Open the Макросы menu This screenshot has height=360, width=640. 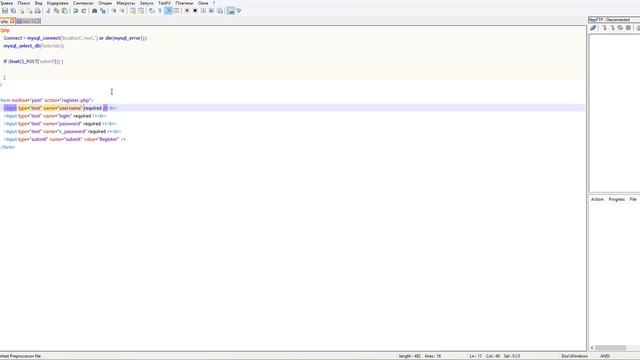126,3
